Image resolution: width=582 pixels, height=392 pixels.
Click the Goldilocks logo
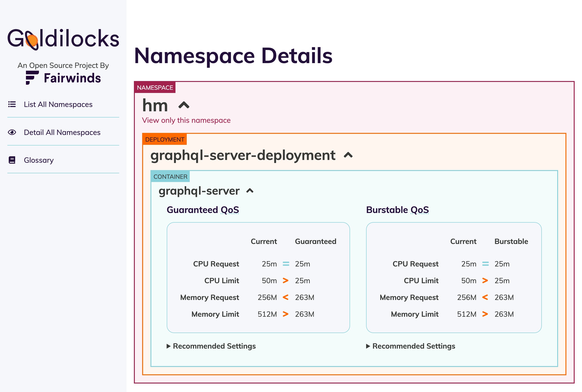63,39
